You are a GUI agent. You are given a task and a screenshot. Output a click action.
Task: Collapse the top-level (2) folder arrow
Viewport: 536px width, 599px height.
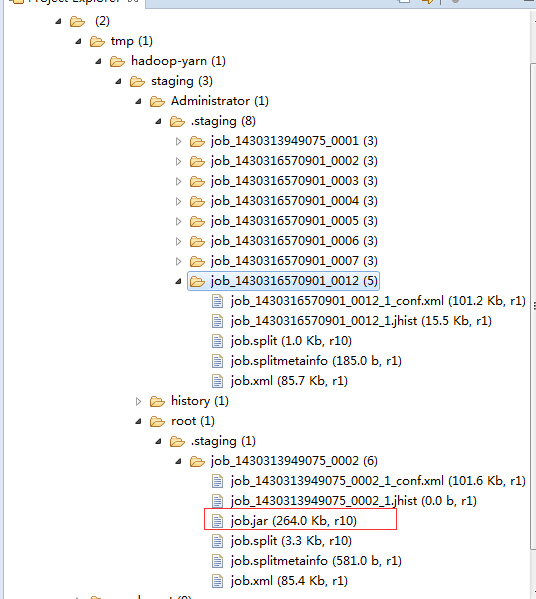[x=58, y=21]
